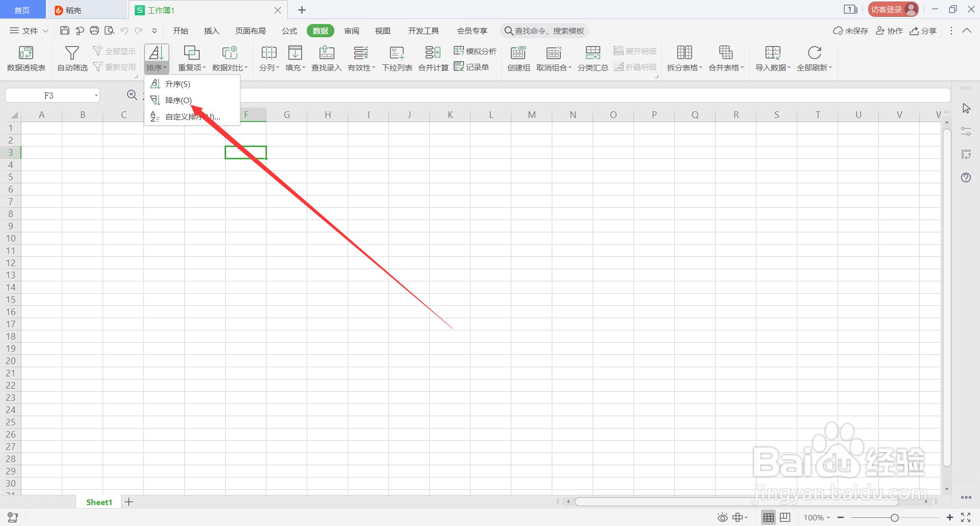Click Text to Columns (分列) icon

click(269, 53)
